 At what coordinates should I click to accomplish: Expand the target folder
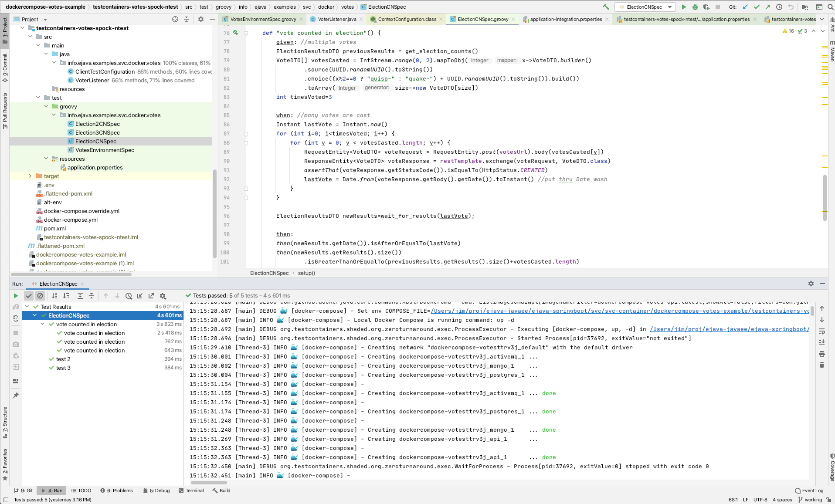(x=30, y=176)
